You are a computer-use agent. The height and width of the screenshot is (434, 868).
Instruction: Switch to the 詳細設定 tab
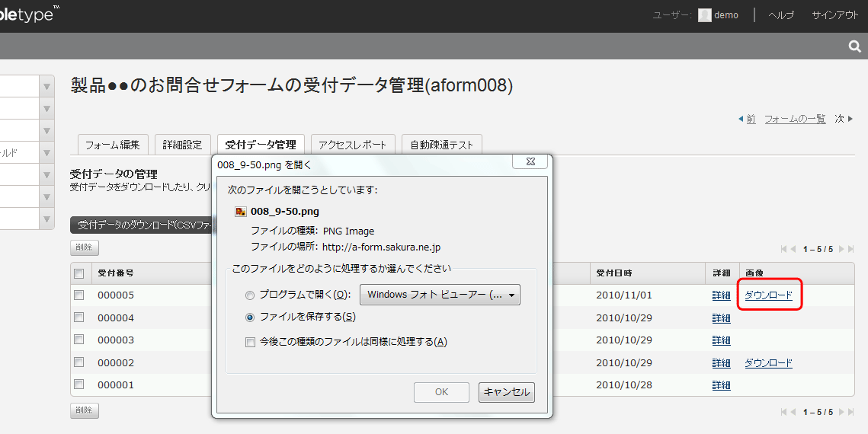[x=183, y=145]
